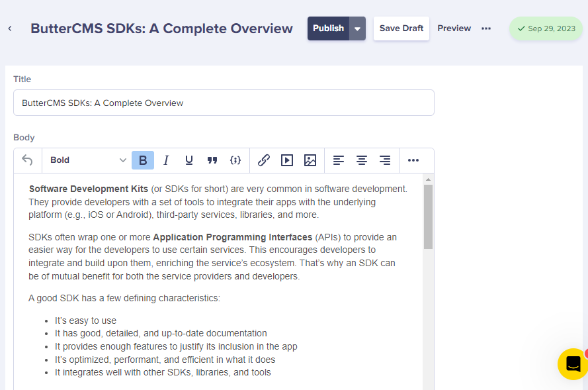
Task: Click bullet 'It's easy to use'
Action: tap(85, 320)
